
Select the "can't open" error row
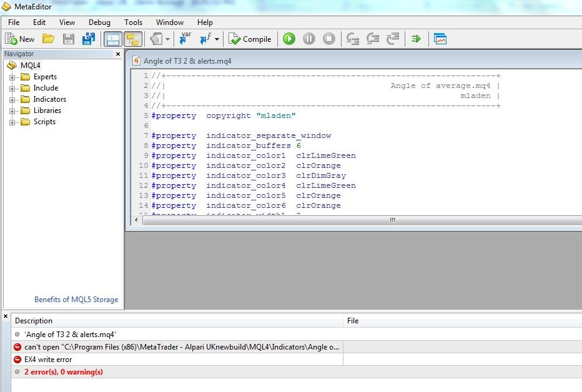click(296, 347)
